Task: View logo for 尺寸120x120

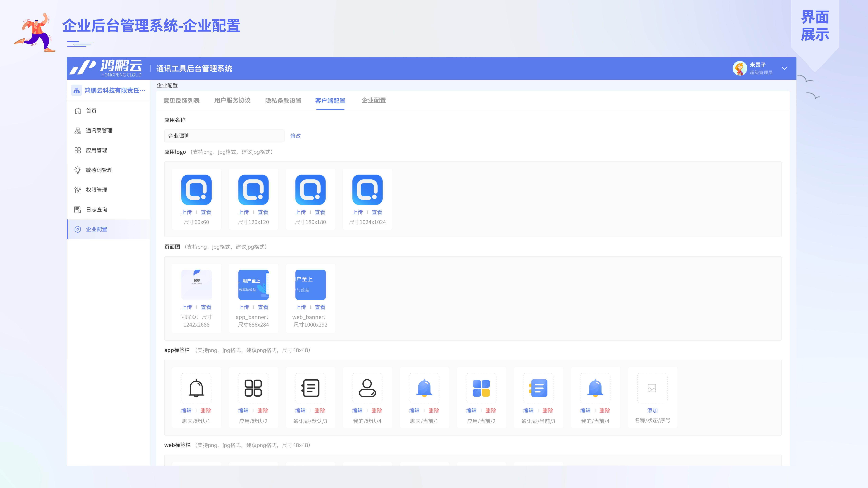Action: coord(263,212)
